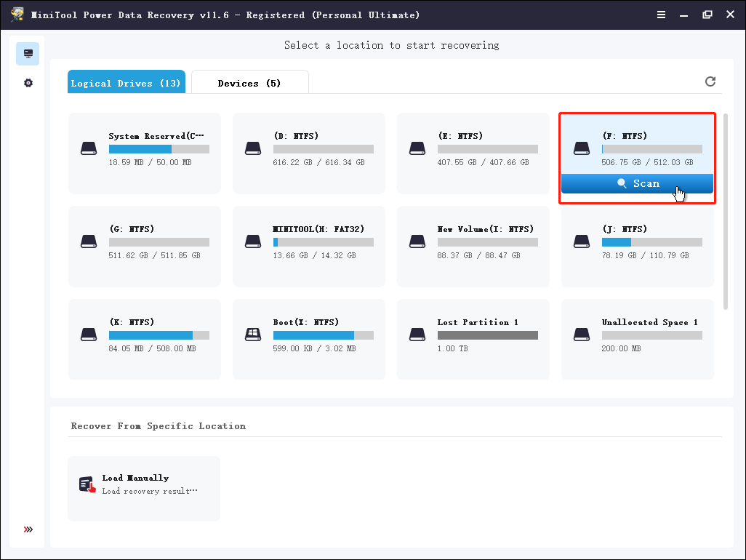The width and height of the screenshot is (746, 560).
Task: Expand the sidebar with double arrows
Action: coord(28,529)
